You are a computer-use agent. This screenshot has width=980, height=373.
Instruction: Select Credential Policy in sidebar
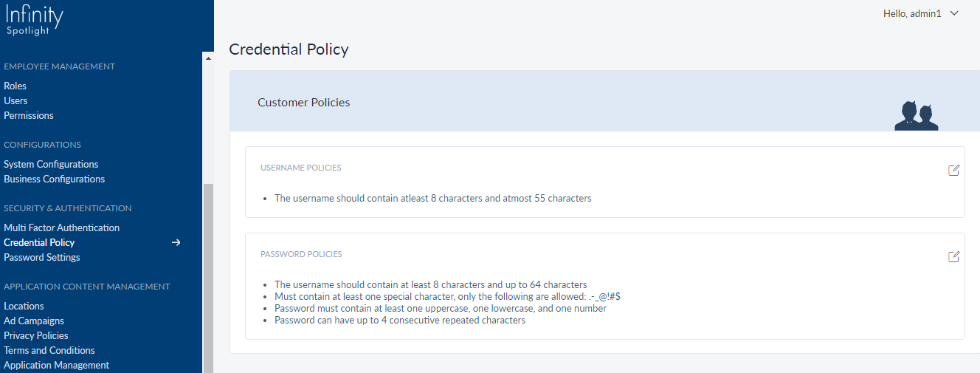[39, 242]
